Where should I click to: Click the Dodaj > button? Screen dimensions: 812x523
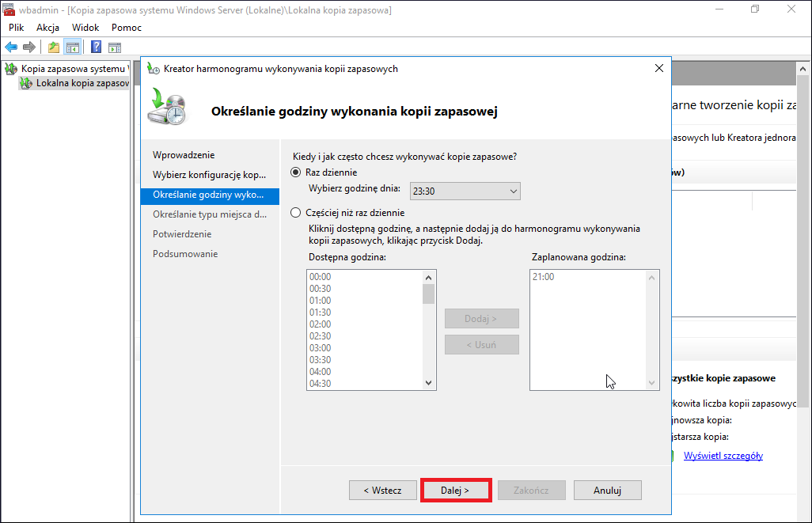[482, 318]
